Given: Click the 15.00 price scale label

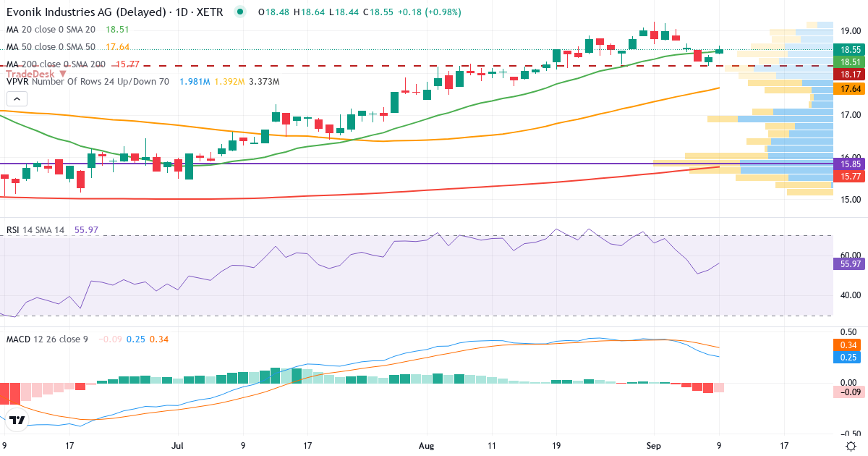Looking at the screenshot, I should (850, 200).
